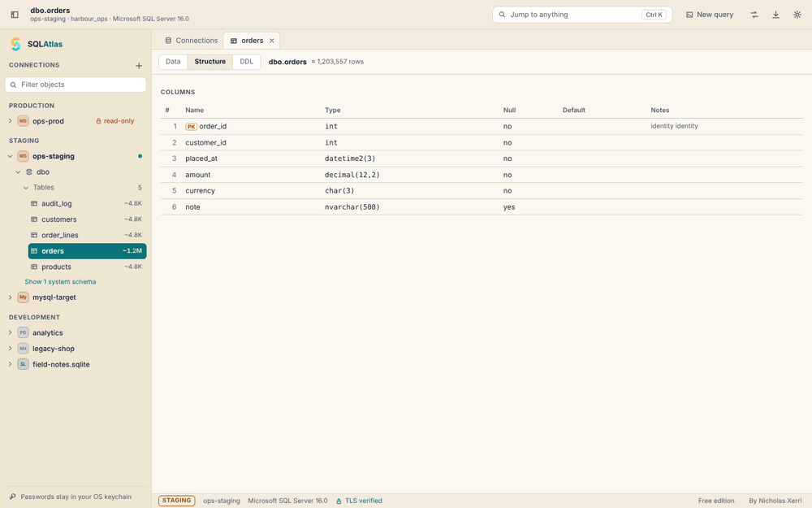Screen dimensions: 812x508
Task: Expand the field-notes.sqlite connection
Action: click(x=10, y=364)
